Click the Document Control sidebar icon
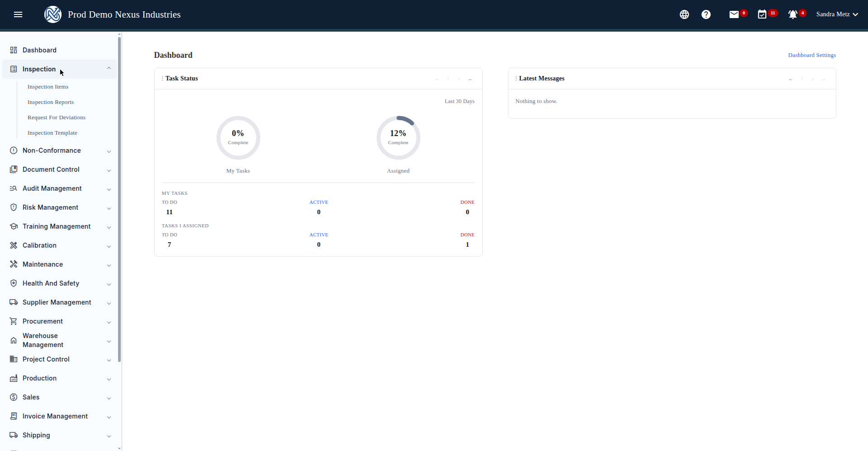This screenshot has height=451, width=868. 14,169
